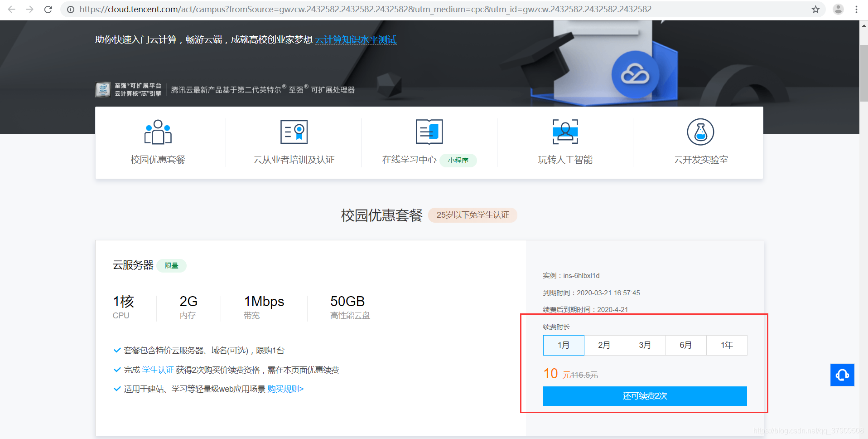868x439 pixels.
Task: Open the Chrome three-dot menu
Action: [x=856, y=9]
